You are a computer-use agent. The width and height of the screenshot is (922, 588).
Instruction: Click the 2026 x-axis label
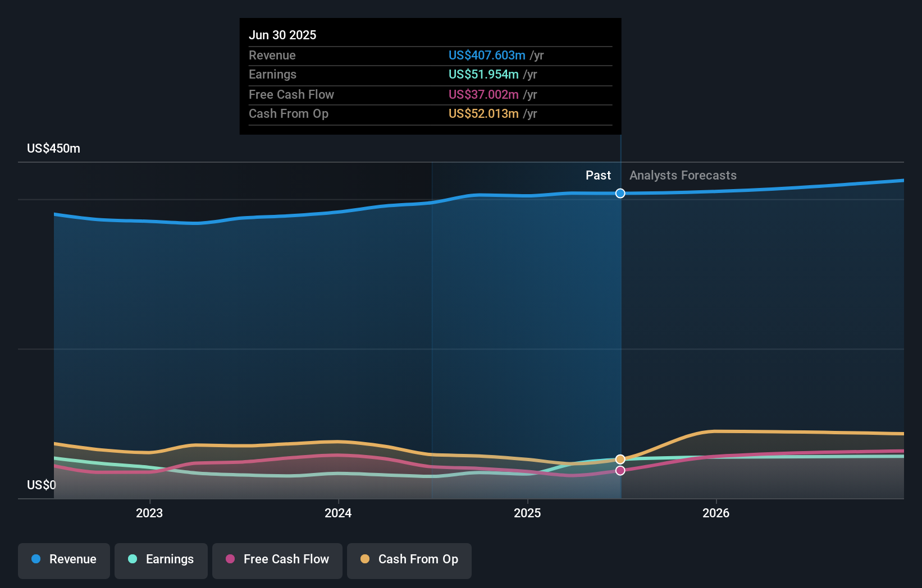pyautogui.click(x=716, y=513)
